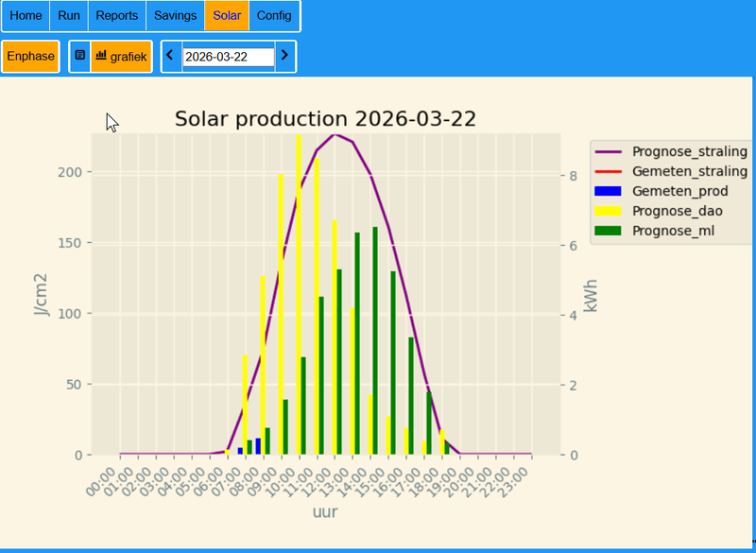
Task: Switch to table view icon
Action: [x=80, y=57]
